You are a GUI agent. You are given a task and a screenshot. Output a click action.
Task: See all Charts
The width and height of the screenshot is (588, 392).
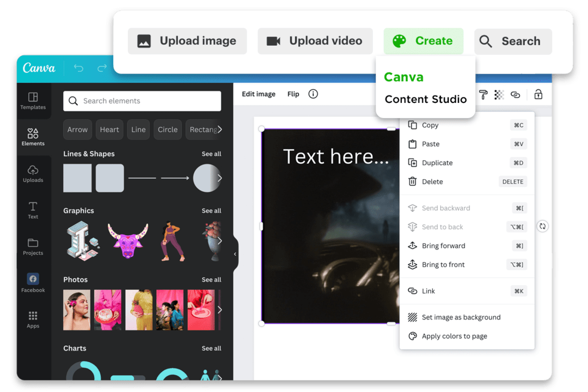pos(211,348)
